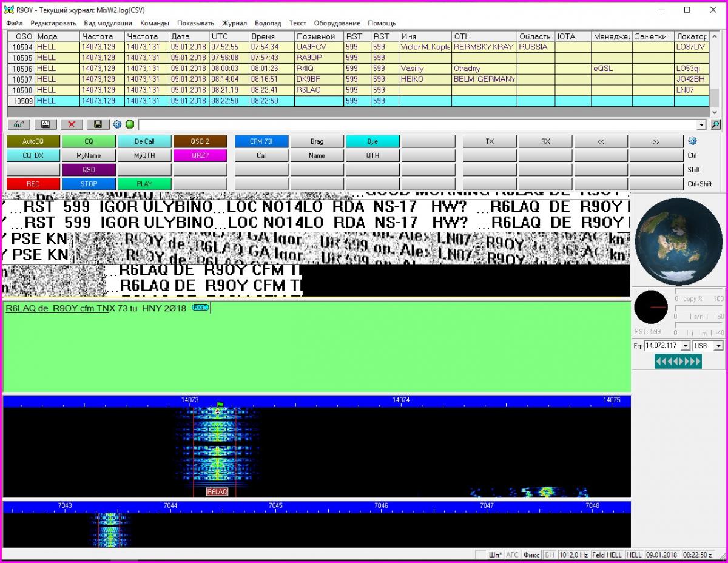728x563 pixels.
Task: Open the Водопад menu
Action: [268, 23]
